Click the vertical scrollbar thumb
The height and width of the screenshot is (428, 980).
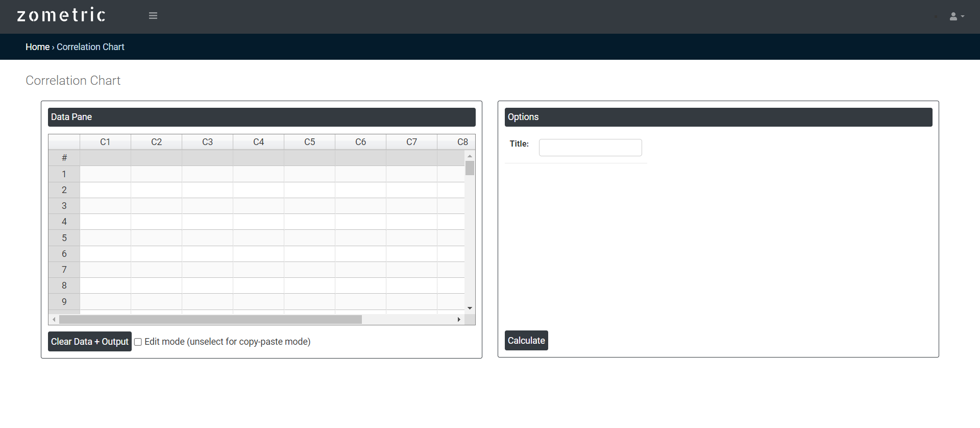pyautogui.click(x=470, y=168)
